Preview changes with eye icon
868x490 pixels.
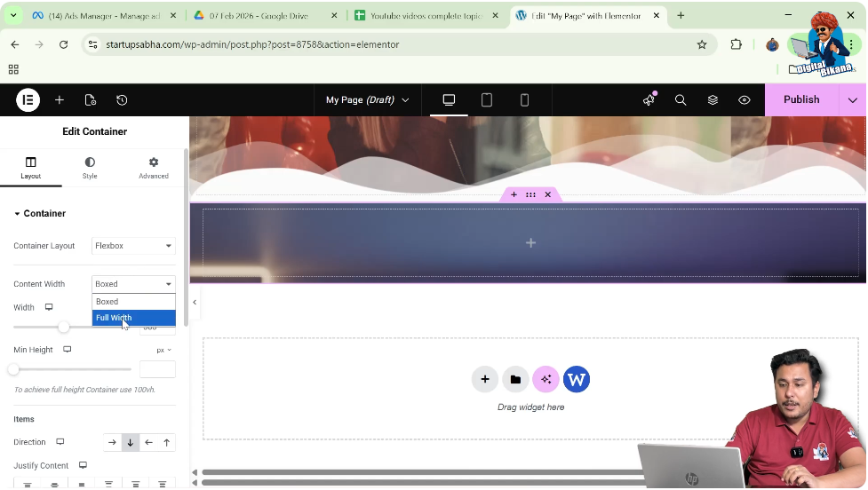point(744,100)
